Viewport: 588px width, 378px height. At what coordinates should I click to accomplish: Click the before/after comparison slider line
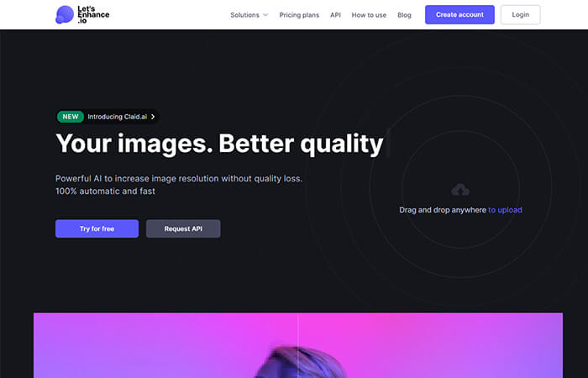pyautogui.click(x=298, y=345)
